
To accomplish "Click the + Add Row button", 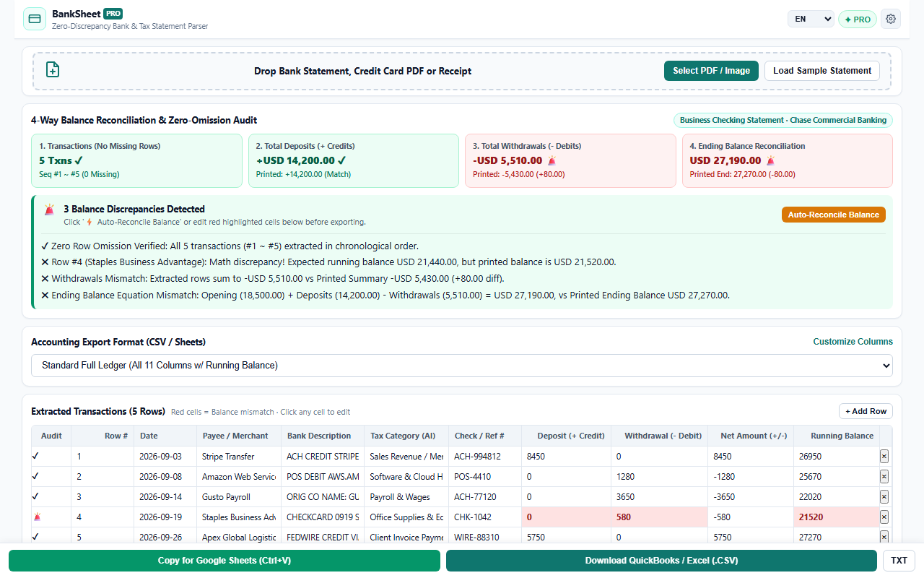I will click(x=866, y=411).
